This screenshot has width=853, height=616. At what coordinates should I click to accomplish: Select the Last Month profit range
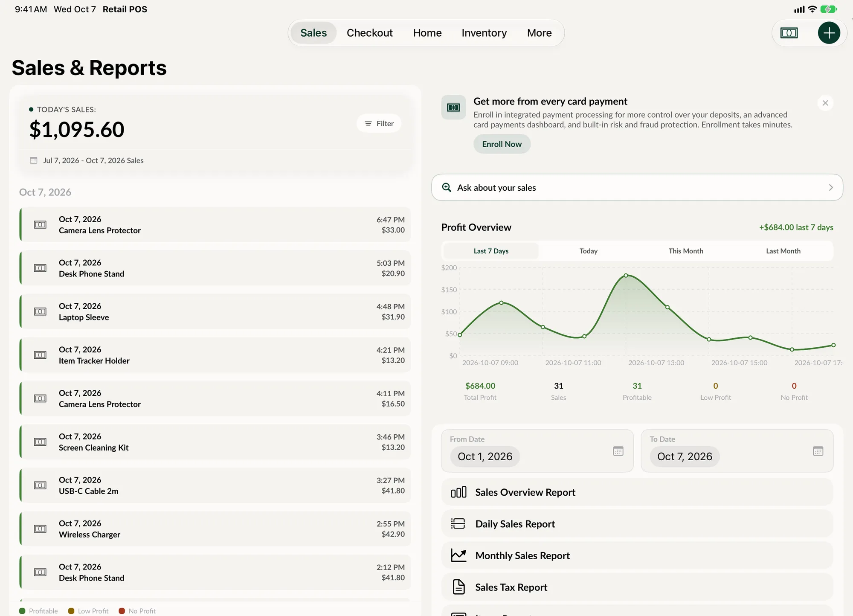[x=783, y=251]
